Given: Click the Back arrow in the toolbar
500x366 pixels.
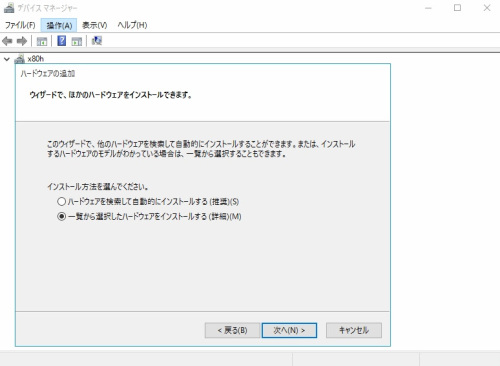Looking at the screenshot, I should point(7,41).
